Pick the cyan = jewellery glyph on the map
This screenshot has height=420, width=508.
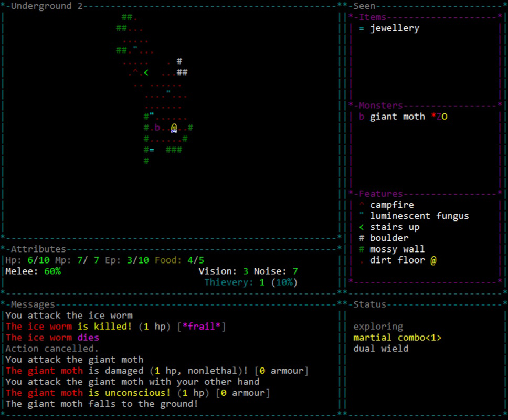(x=152, y=150)
